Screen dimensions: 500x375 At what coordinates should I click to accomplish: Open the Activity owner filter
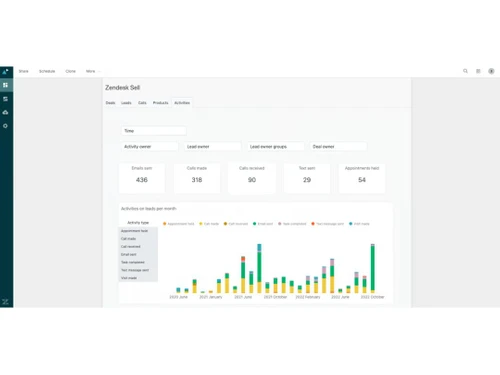(149, 146)
